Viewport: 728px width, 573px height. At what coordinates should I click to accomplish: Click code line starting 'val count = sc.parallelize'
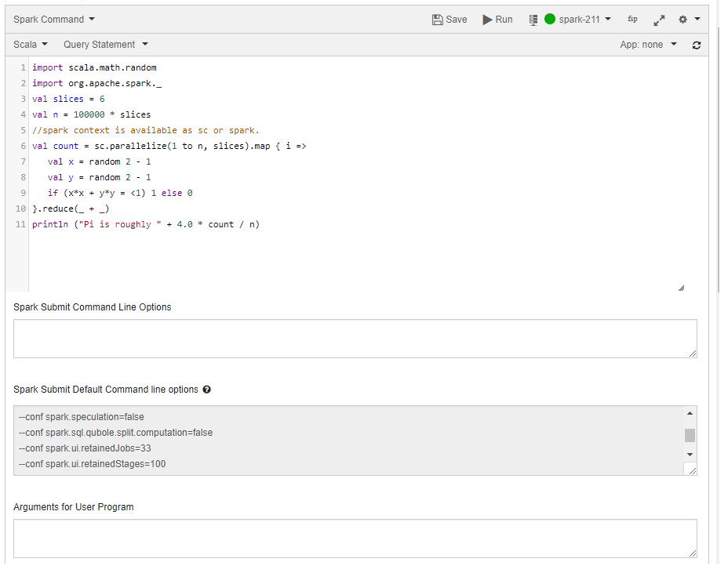(169, 146)
